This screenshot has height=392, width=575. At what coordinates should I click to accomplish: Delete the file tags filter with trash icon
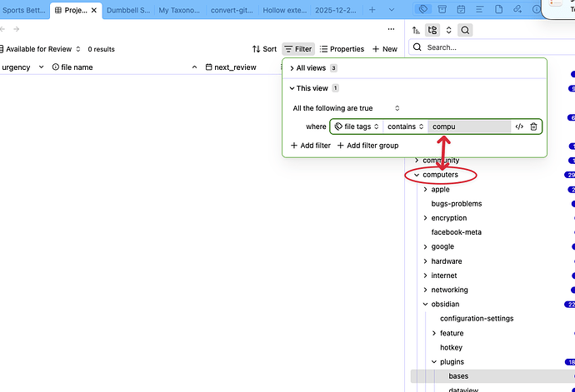click(x=533, y=127)
